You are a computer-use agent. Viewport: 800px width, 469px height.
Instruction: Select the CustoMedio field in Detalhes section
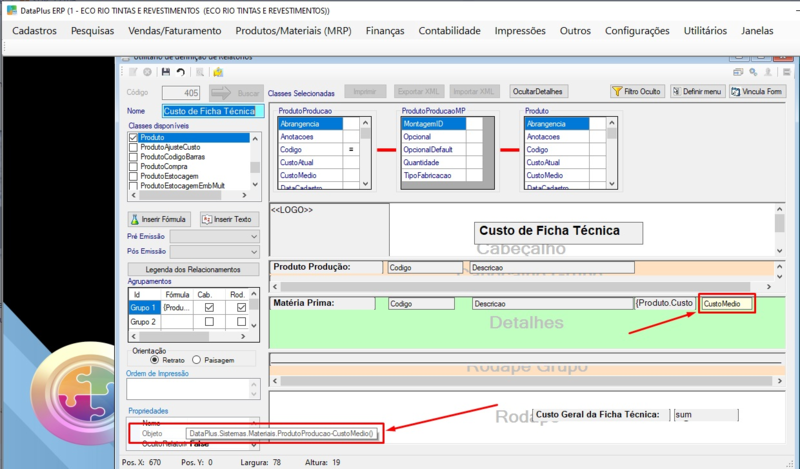pos(727,304)
